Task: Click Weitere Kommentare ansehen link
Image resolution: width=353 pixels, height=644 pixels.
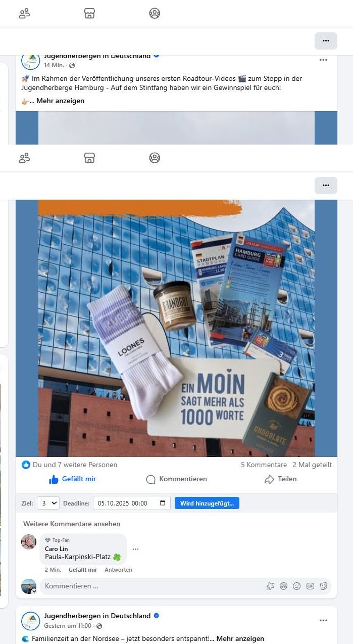Action: click(x=72, y=524)
